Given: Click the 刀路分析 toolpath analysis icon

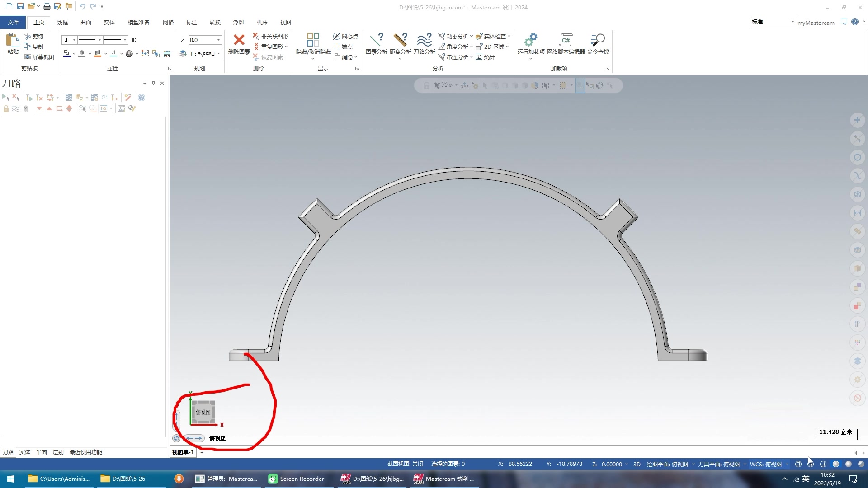Looking at the screenshot, I should coord(424,41).
